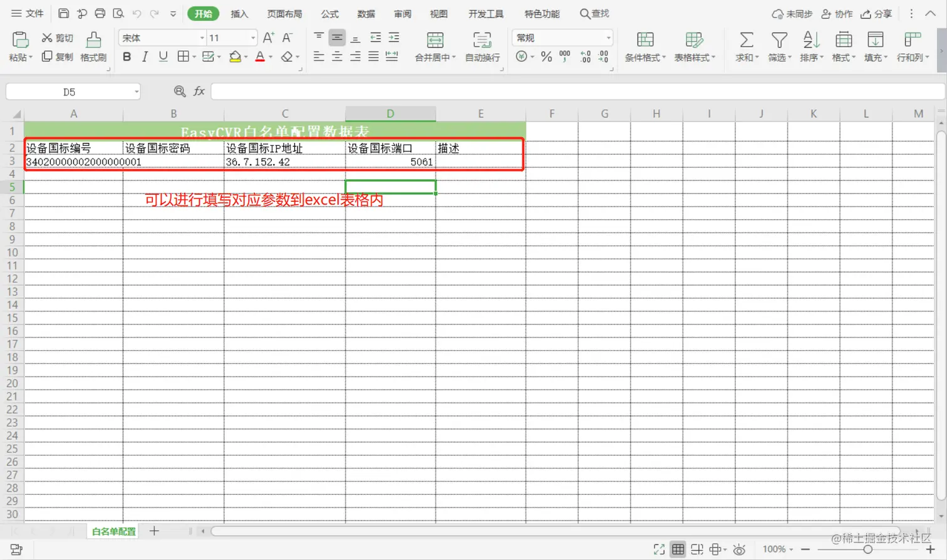
Task: Click the 查找 search button
Action: pos(594,13)
